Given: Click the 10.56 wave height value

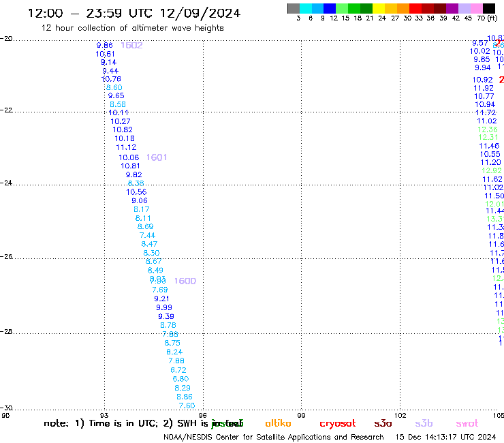Looking at the screenshot, I should click(136, 192).
